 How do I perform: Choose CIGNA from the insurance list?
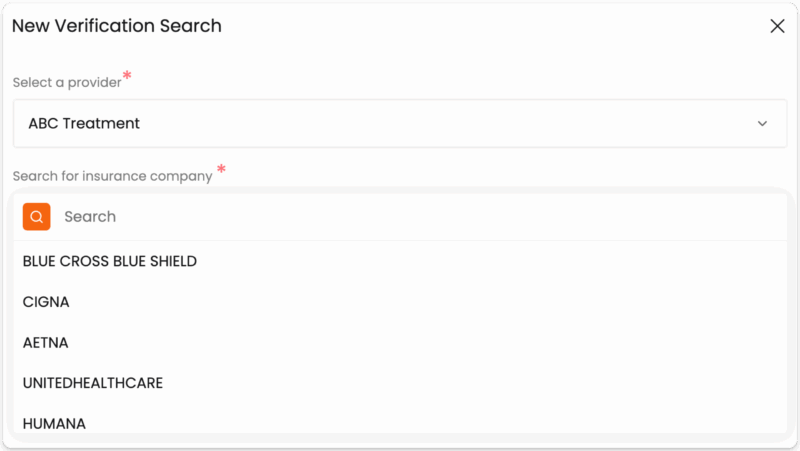coord(46,302)
